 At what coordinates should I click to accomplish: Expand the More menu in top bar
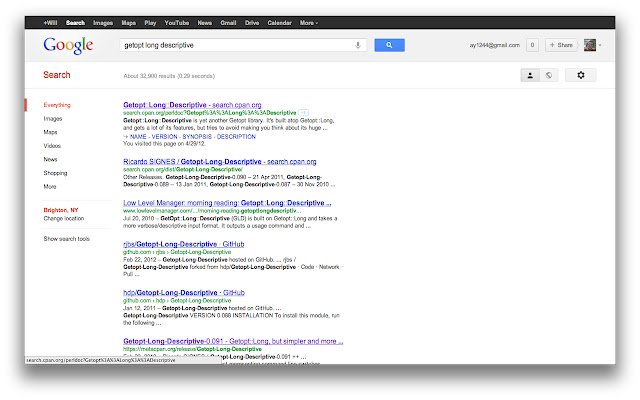click(x=309, y=23)
